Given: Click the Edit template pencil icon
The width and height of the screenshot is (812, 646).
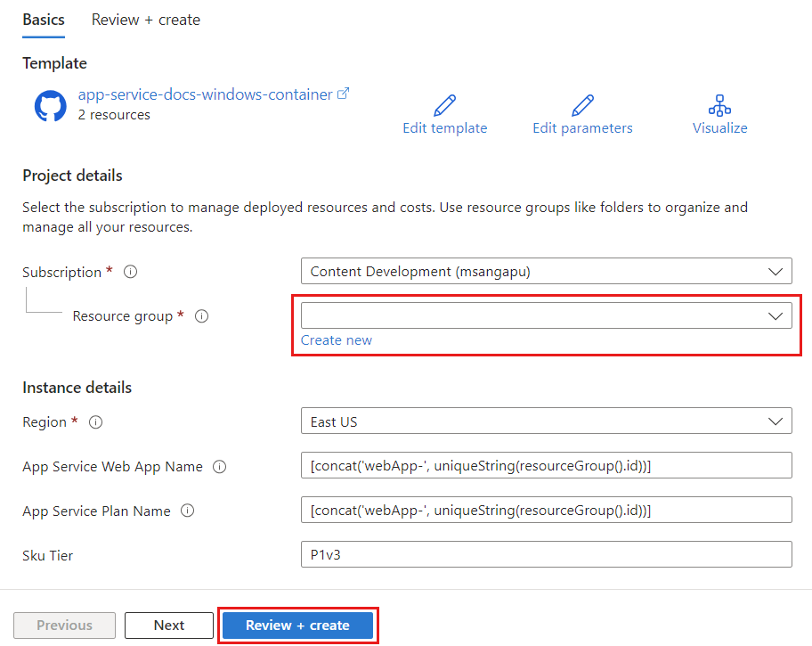Looking at the screenshot, I should [x=444, y=105].
